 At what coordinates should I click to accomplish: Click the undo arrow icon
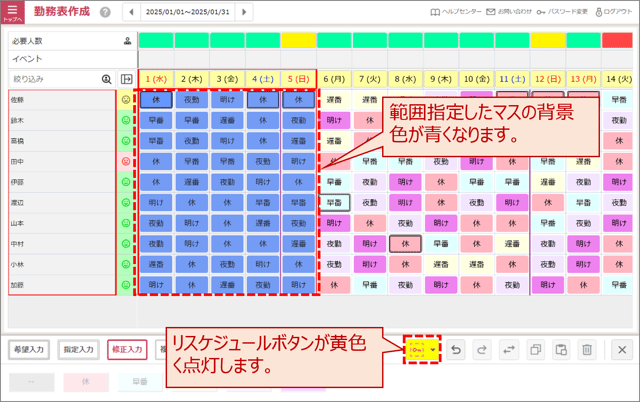point(455,349)
